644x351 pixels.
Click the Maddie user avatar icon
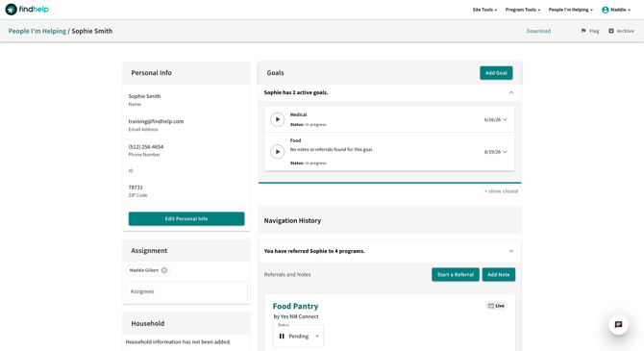point(605,10)
